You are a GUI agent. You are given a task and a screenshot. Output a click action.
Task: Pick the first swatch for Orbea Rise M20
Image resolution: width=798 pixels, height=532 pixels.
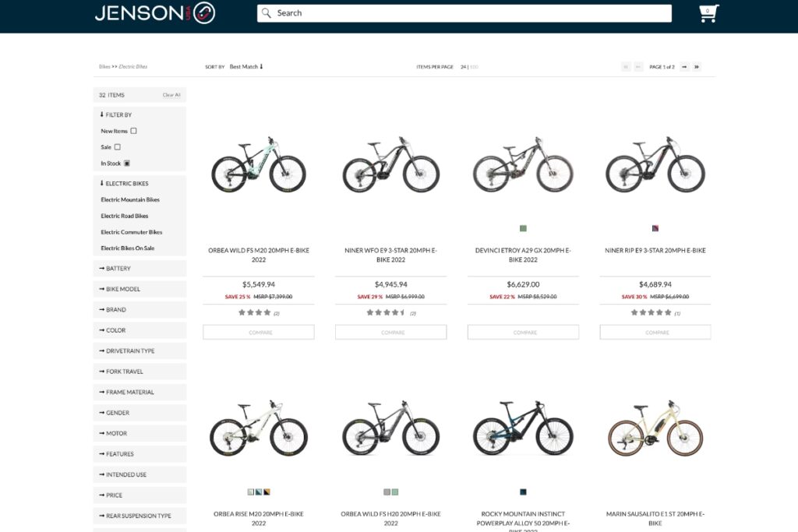click(x=250, y=491)
